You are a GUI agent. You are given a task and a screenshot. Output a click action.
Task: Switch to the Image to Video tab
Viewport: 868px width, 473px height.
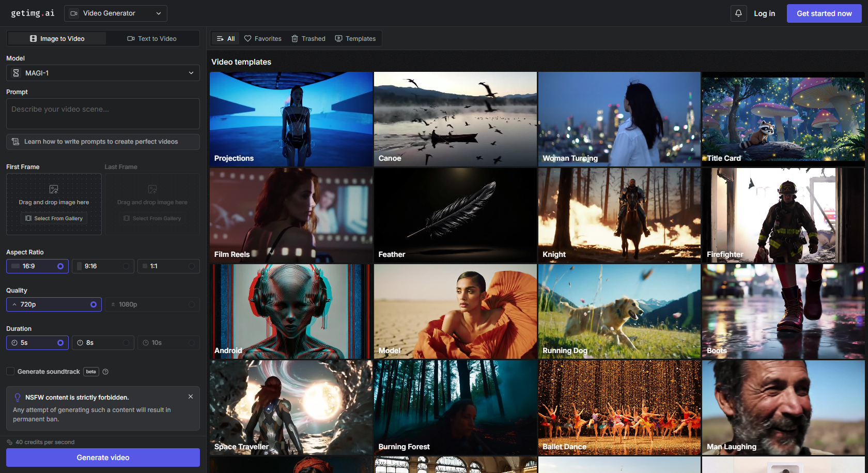[x=57, y=38]
